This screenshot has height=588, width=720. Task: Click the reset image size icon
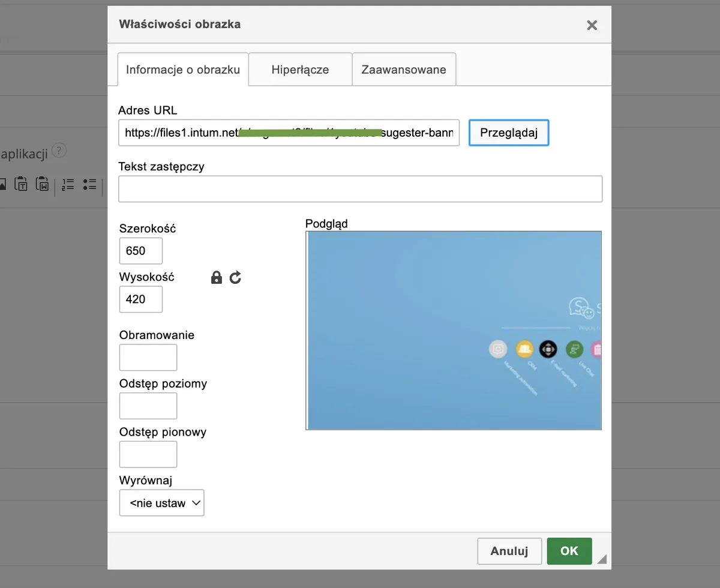[235, 277]
